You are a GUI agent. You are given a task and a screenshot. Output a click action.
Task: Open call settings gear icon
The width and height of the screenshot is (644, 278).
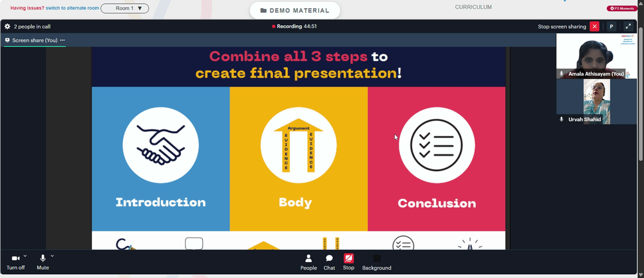(x=7, y=26)
